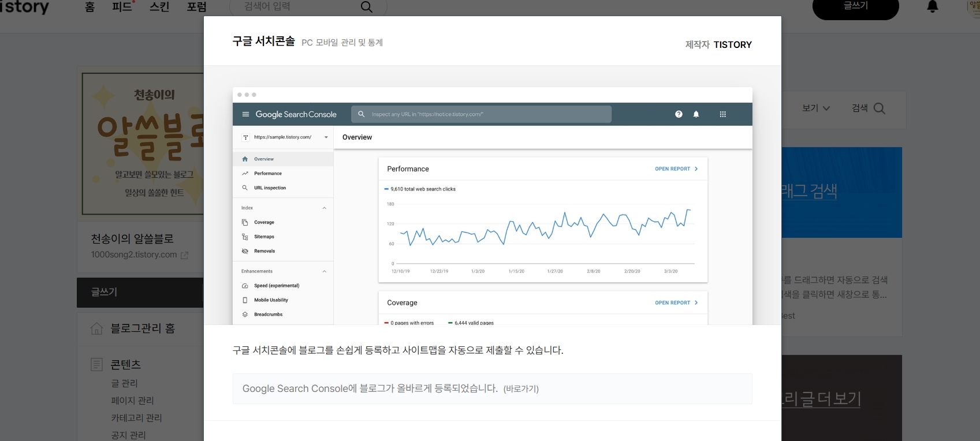Click OPEN REPORT on Coverage card
Viewport: 980px width, 441px height.
(676, 302)
